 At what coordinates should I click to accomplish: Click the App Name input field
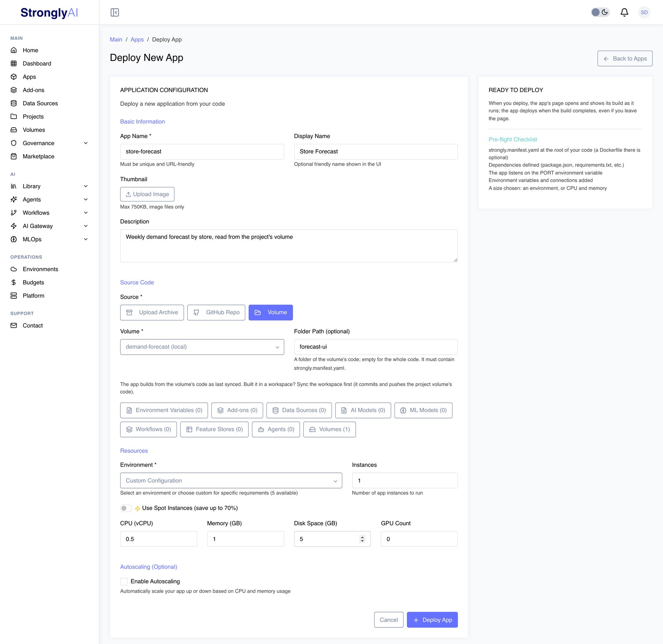(x=202, y=152)
